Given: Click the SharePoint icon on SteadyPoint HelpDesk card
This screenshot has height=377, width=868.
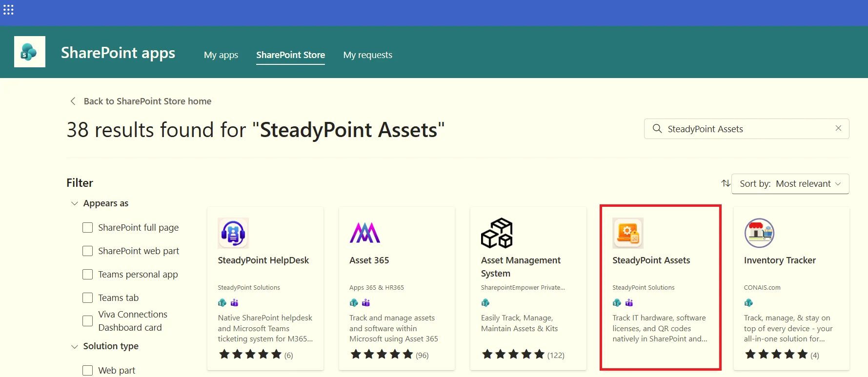Looking at the screenshot, I should point(222,303).
